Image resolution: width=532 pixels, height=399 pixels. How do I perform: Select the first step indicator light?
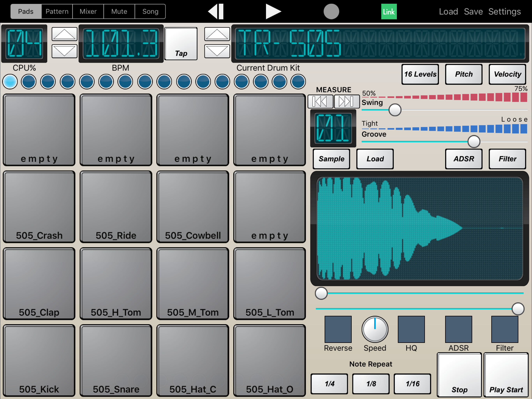pos(10,82)
